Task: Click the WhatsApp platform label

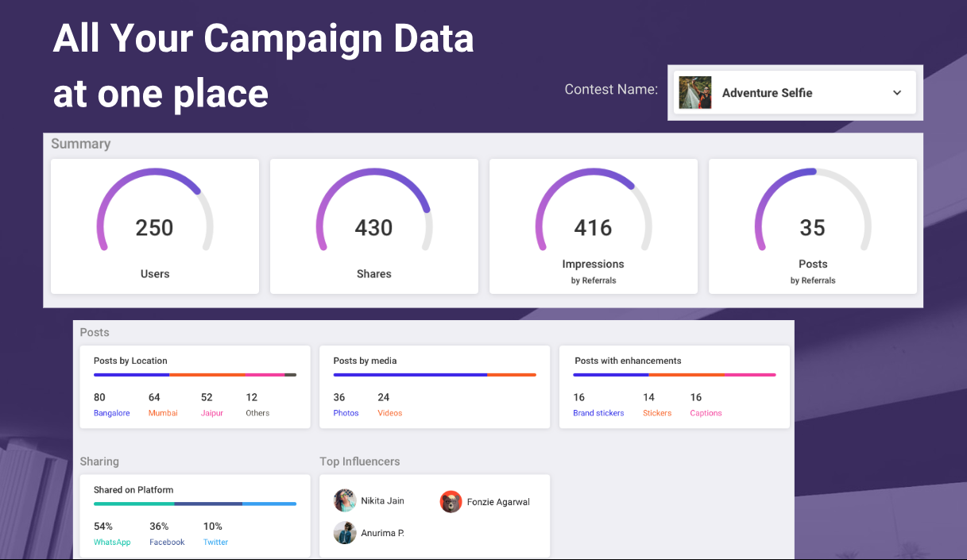Action: click(x=112, y=543)
